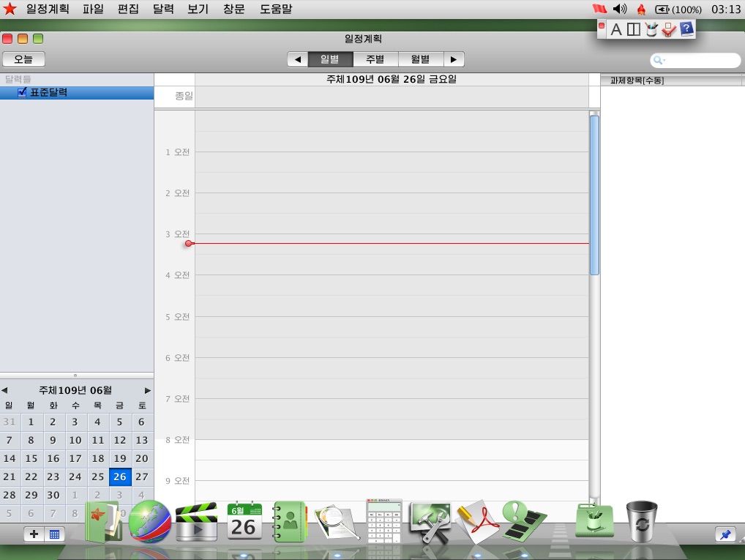Open the 달력 menu
Screen dimensions: 745x560
pos(163,10)
